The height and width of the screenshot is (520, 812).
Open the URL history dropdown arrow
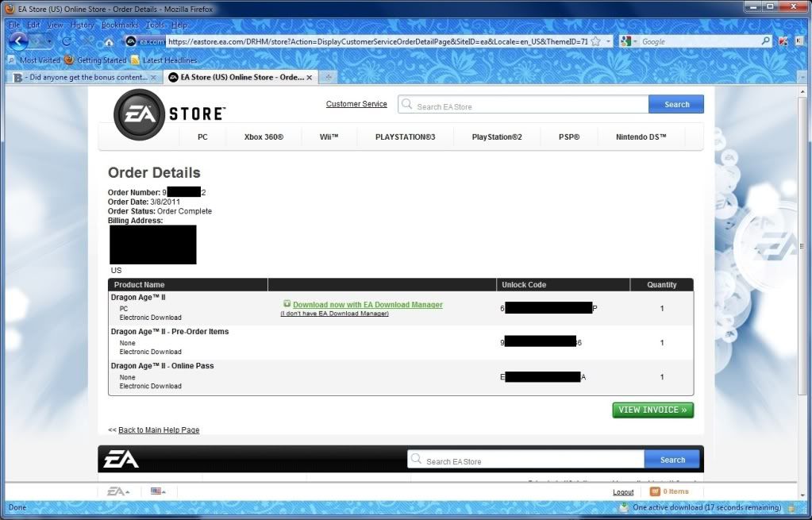(x=608, y=41)
